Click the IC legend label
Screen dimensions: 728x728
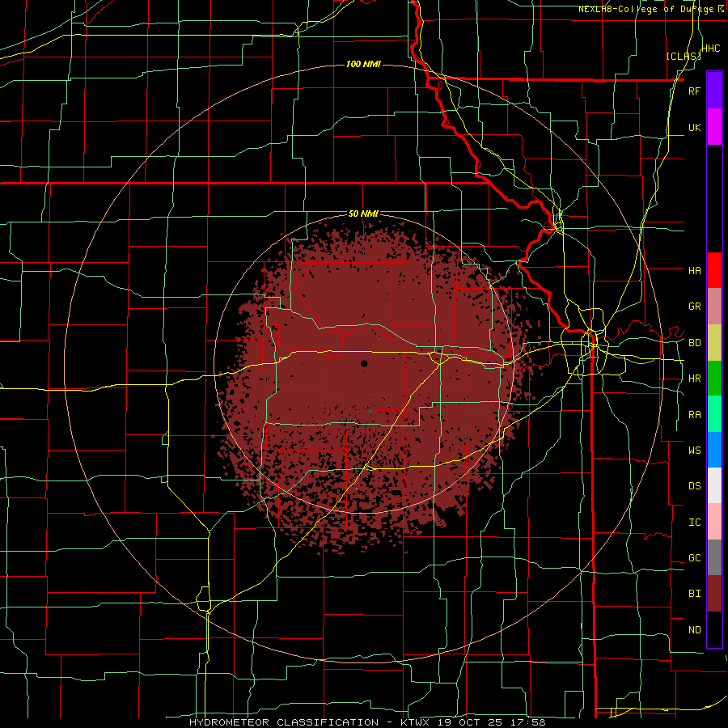694,523
